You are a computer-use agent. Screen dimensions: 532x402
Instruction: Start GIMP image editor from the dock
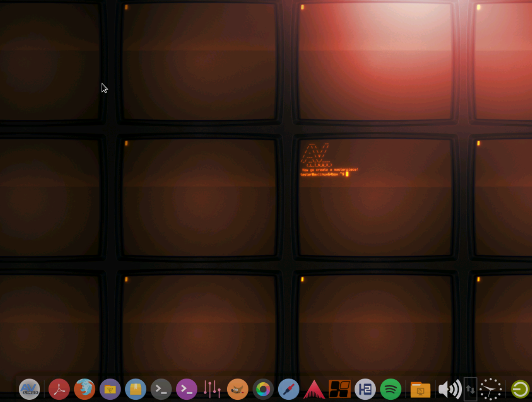[x=238, y=389]
